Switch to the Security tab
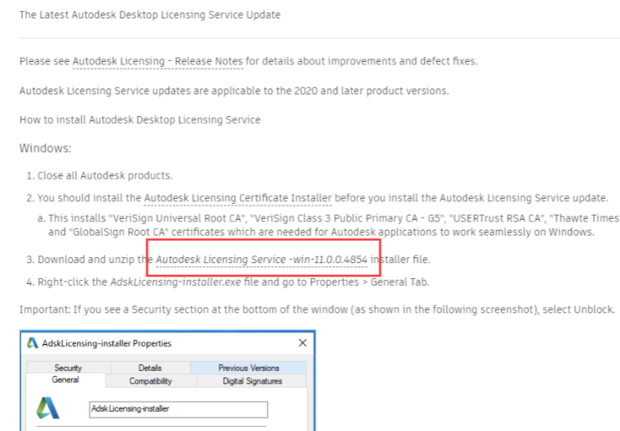620x431 pixels. 68,368
